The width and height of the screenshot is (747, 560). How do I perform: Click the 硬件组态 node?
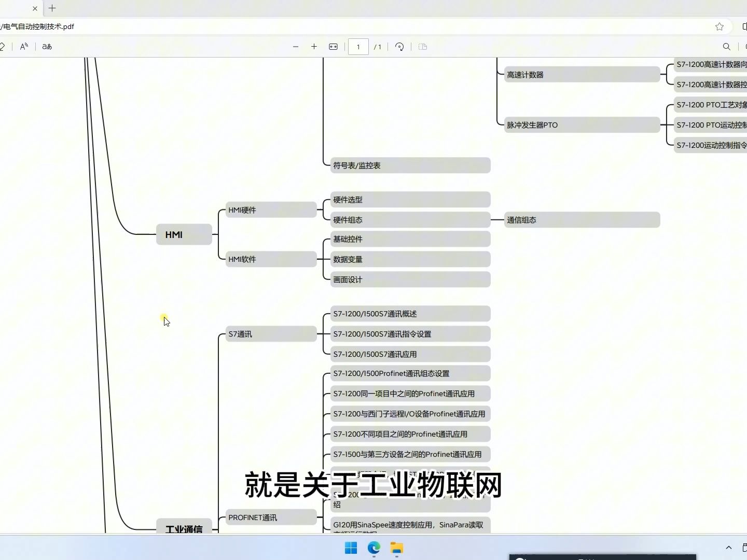pos(410,220)
